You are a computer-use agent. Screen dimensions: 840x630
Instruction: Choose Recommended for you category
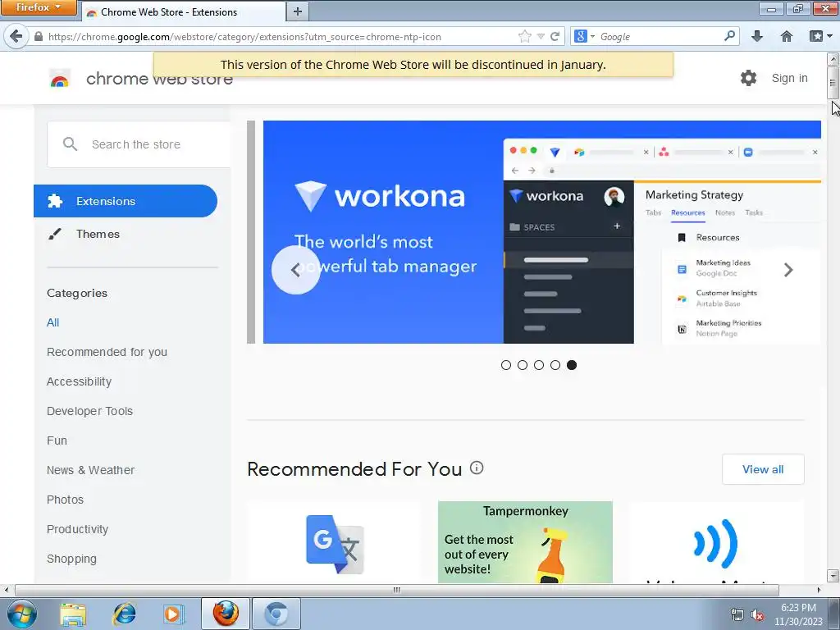(107, 352)
